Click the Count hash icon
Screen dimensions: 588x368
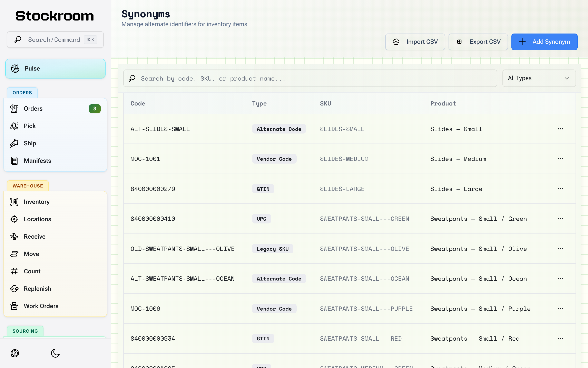(x=14, y=271)
